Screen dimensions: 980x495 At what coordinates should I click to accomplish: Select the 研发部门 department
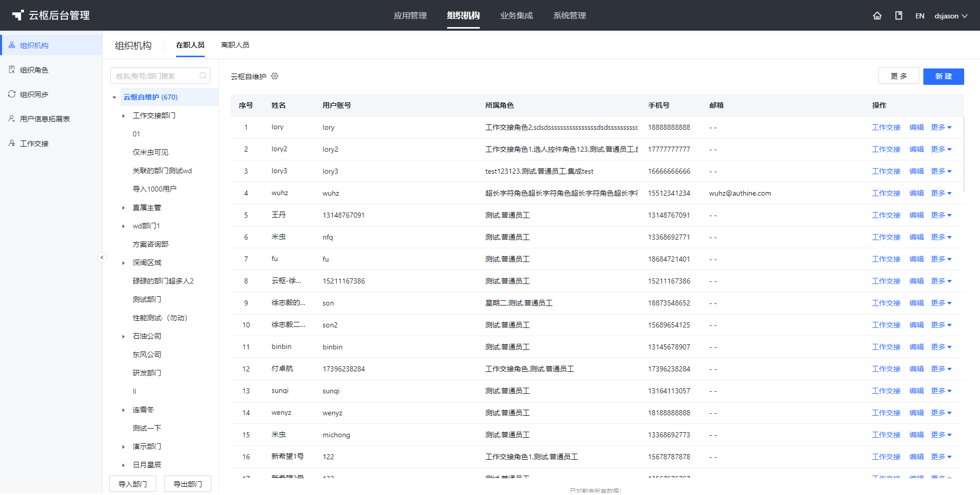(x=147, y=373)
